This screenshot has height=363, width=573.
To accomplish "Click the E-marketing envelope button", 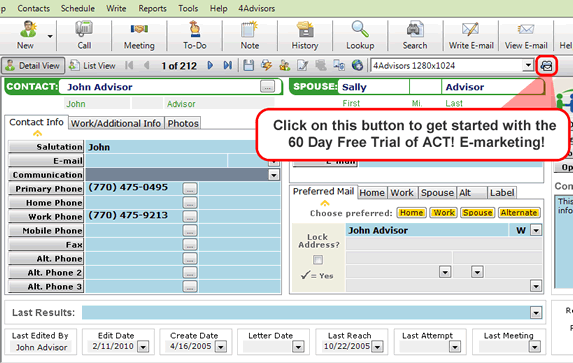I will click(x=547, y=66).
